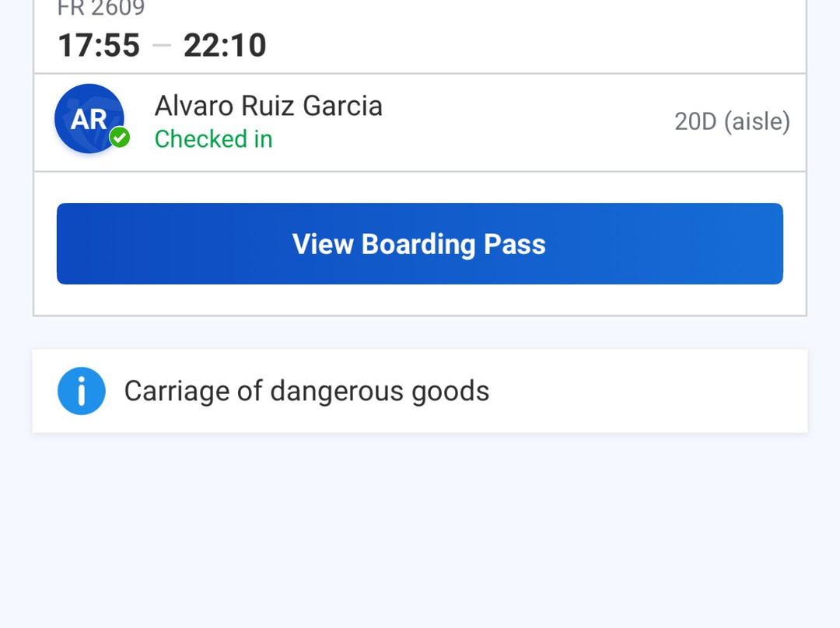Tap the word aisle in seat label
Image resolution: width=840 pixels, height=628 pixels.
coord(757,122)
